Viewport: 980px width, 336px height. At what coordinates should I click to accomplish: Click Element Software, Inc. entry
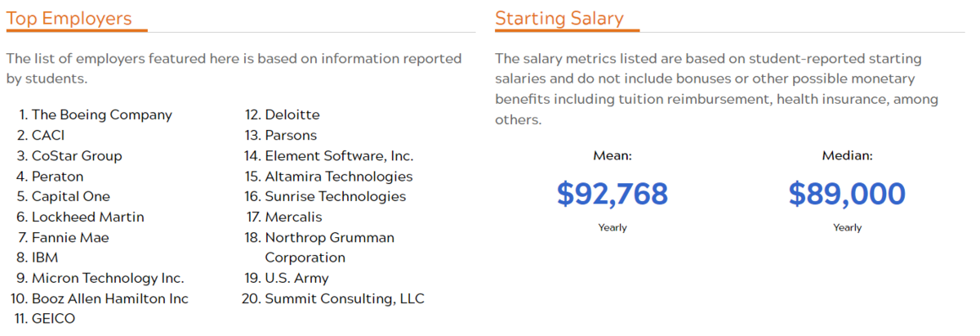[339, 155]
